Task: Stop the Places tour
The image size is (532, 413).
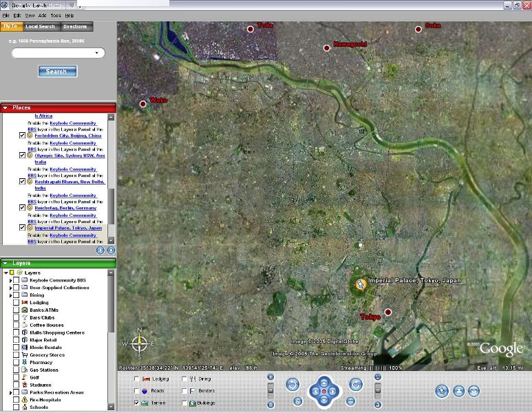Action: click(111, 251)
